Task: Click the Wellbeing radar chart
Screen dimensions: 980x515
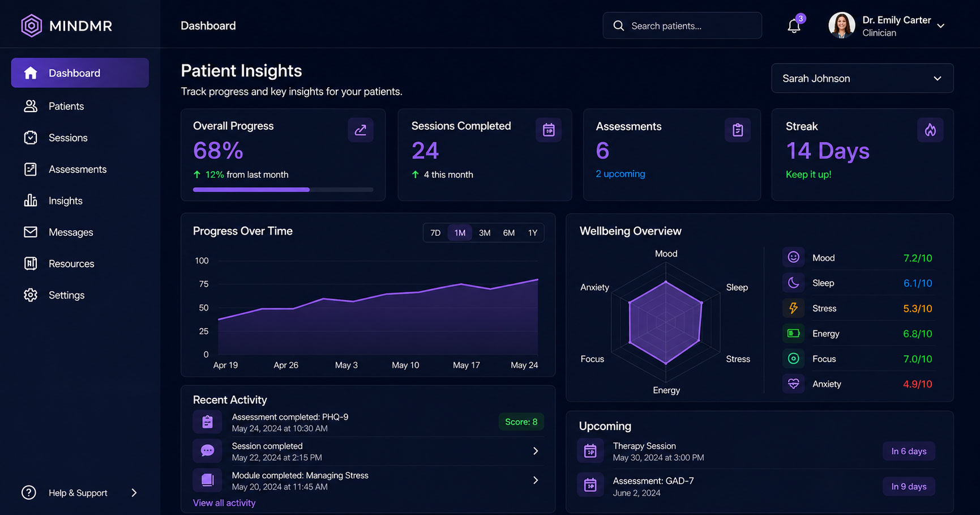Action: pos(666,322)
